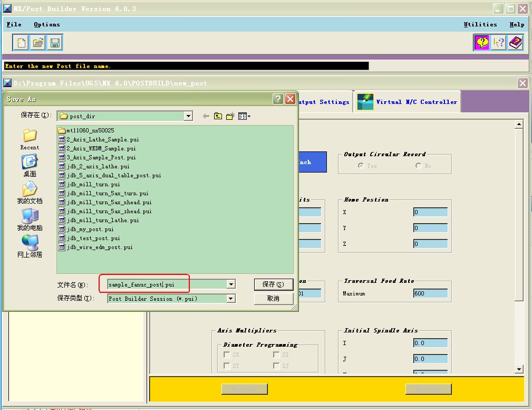Toggle the 2J diameter programming checkbox
The width and height of the screenshot is (532, 410).
[x=276, y=366]
